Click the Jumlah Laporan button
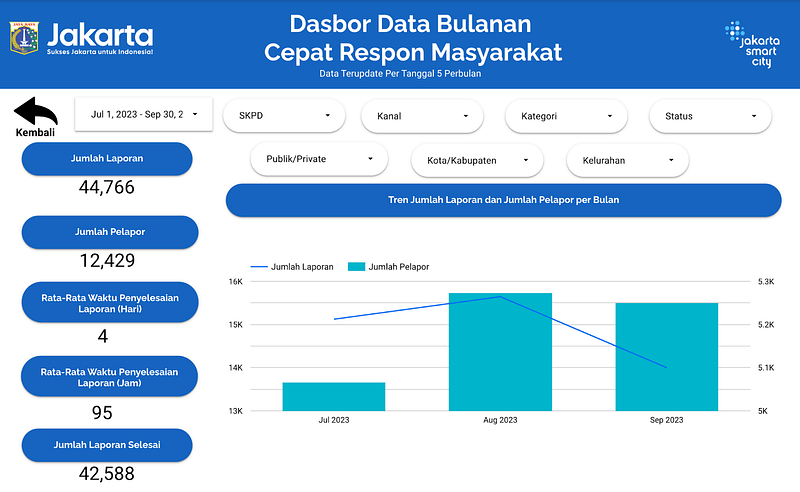 tap(107, 159)
